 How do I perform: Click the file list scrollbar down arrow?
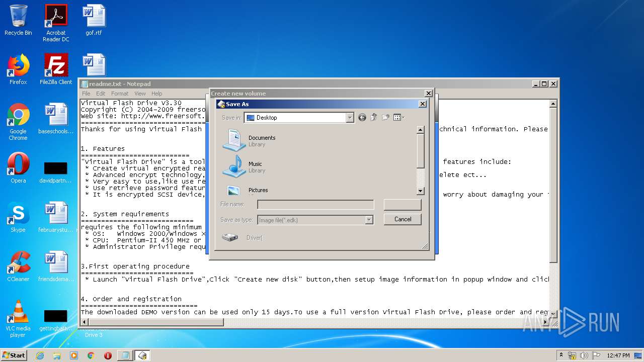coord(421,191)
